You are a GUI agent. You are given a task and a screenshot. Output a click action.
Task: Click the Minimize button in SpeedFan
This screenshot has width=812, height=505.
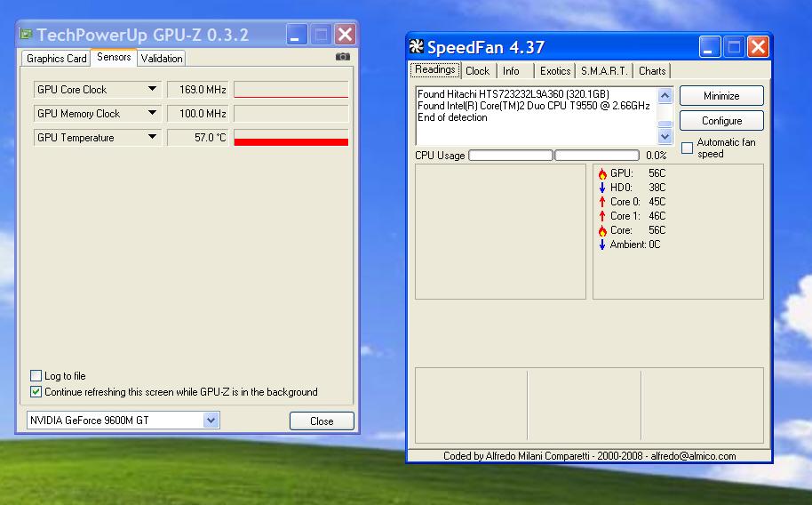point(721,95)
